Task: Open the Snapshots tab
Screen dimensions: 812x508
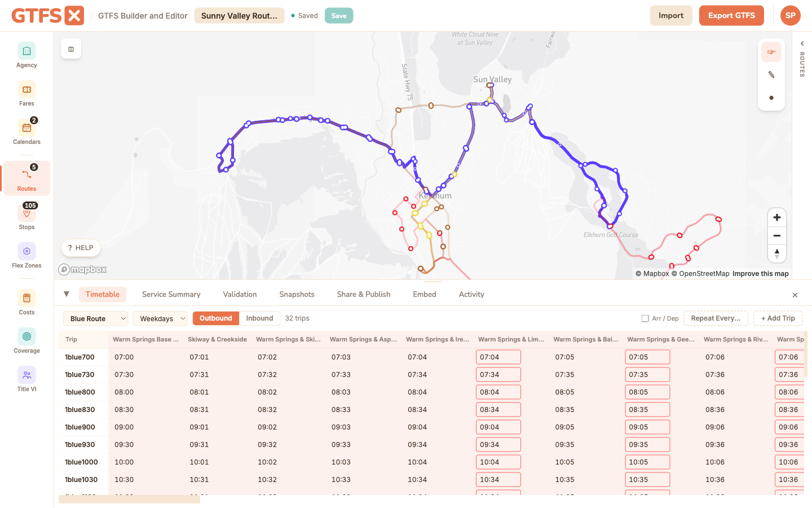Action: click(x=297, y=294)
